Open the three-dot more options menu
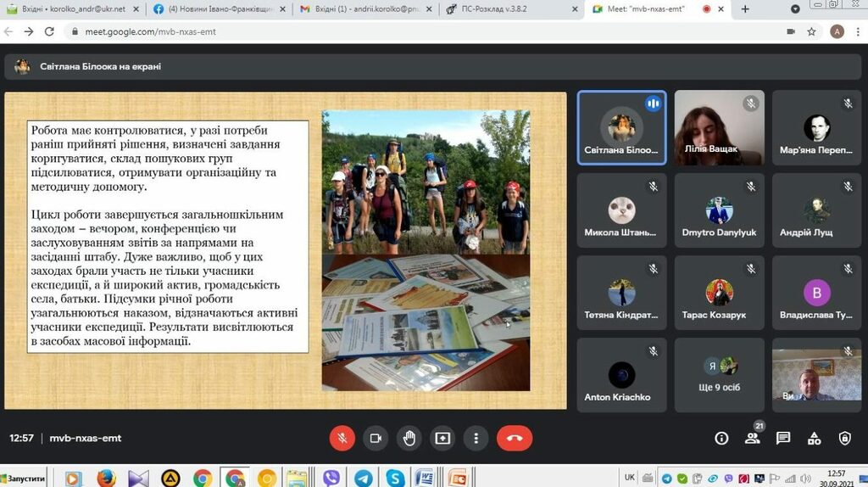Image resolution: width=868 pixels, height=487 pixels. pos(476,438)
